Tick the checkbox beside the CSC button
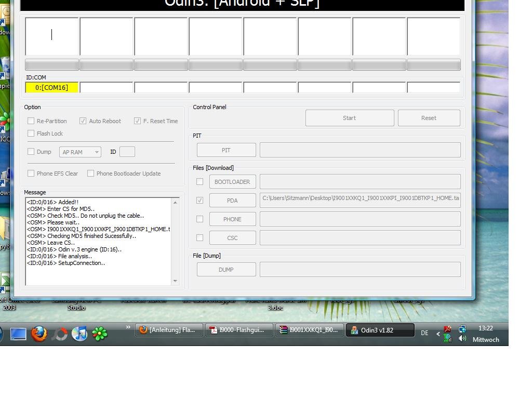This screenshot has height=399, width=532. coord(200,238)
